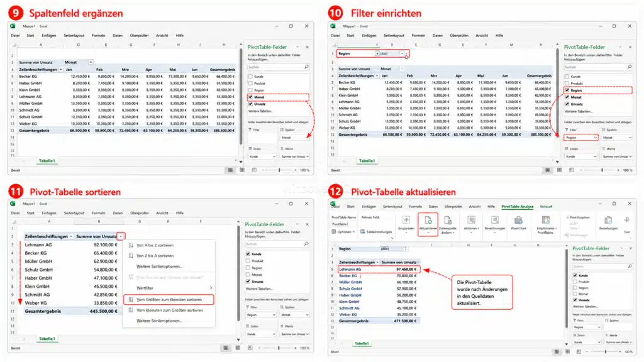Uncheck Kunde field in step 11 field list
Screen dimensions: 644x362
pyautogui.click(x=248, y=254)
